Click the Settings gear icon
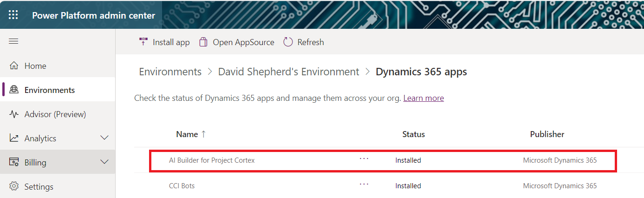 click(14, 186)
